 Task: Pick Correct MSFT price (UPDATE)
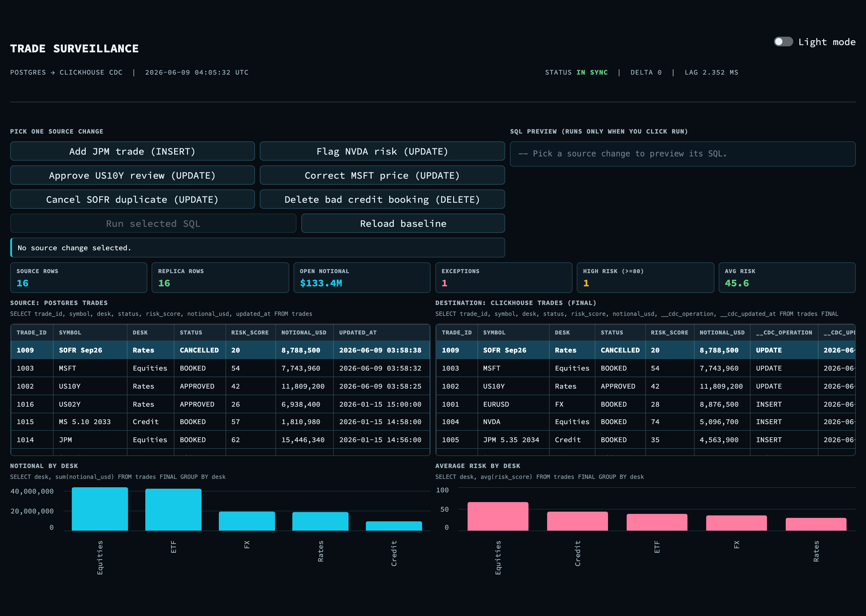[x=382, y=175]
